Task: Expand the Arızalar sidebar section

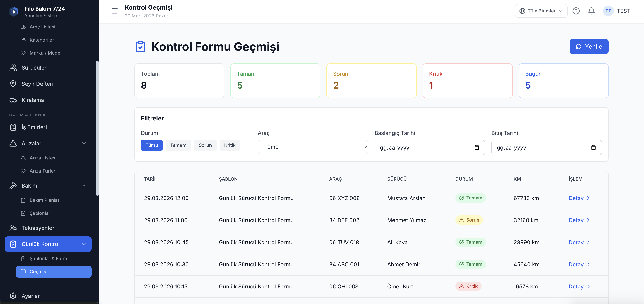Action: coord(84,143)
